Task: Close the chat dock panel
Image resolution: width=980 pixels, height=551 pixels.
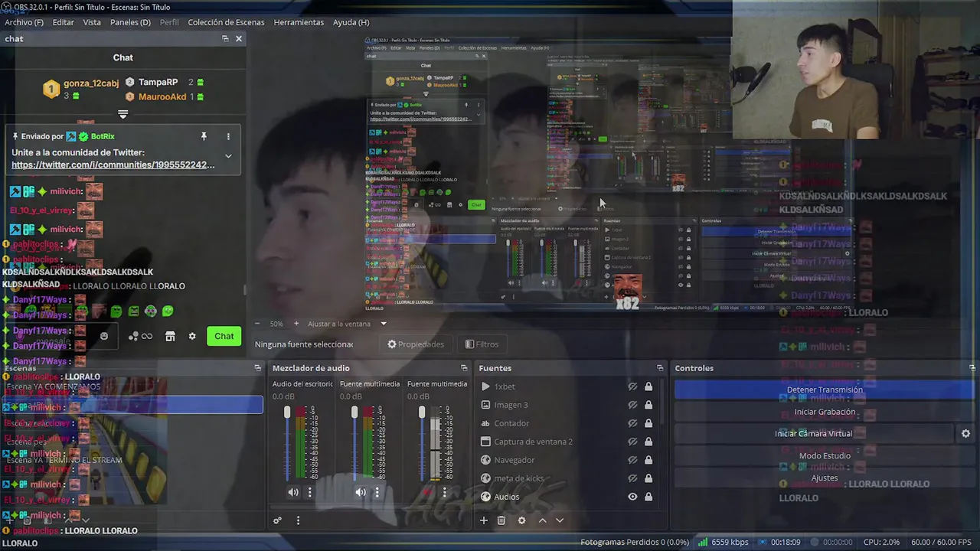Action: coord(239,38)
